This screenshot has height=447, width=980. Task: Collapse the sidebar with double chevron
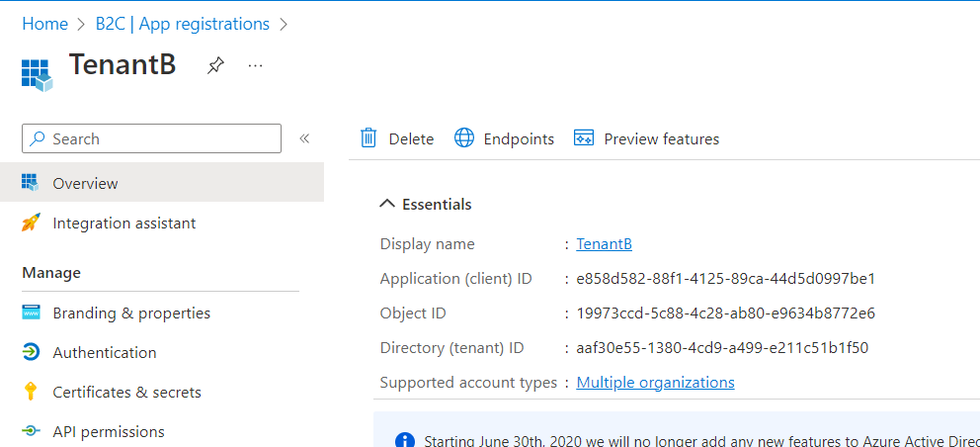coord(304,138)
